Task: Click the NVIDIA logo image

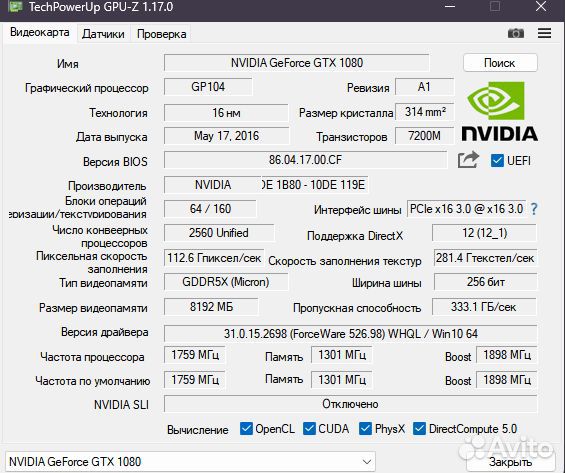Action: coord(500,111)
